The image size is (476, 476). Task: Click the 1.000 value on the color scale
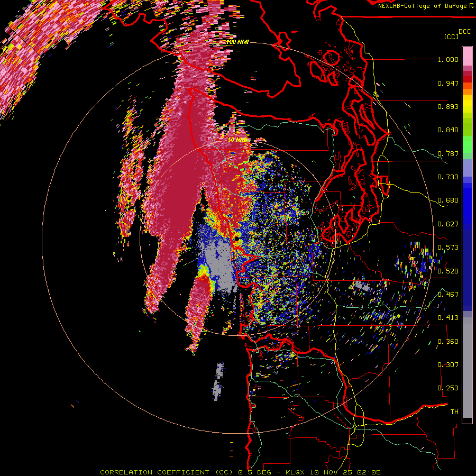coord(448,59)
